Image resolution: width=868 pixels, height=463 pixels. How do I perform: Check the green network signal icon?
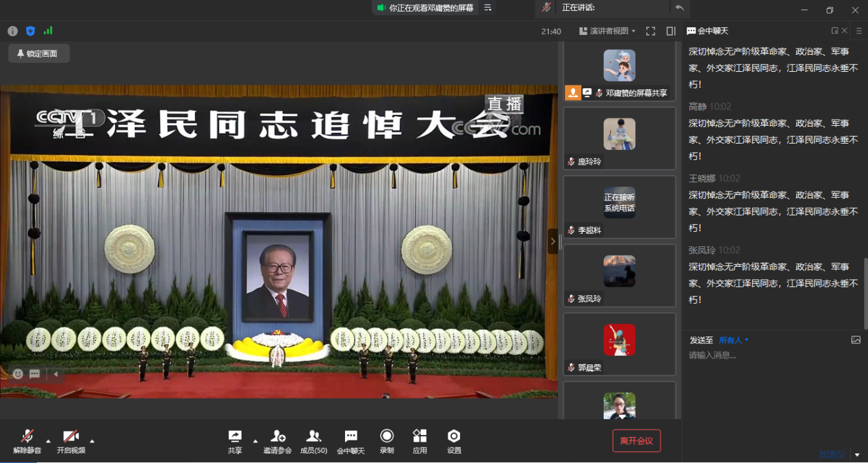[48, 31]
